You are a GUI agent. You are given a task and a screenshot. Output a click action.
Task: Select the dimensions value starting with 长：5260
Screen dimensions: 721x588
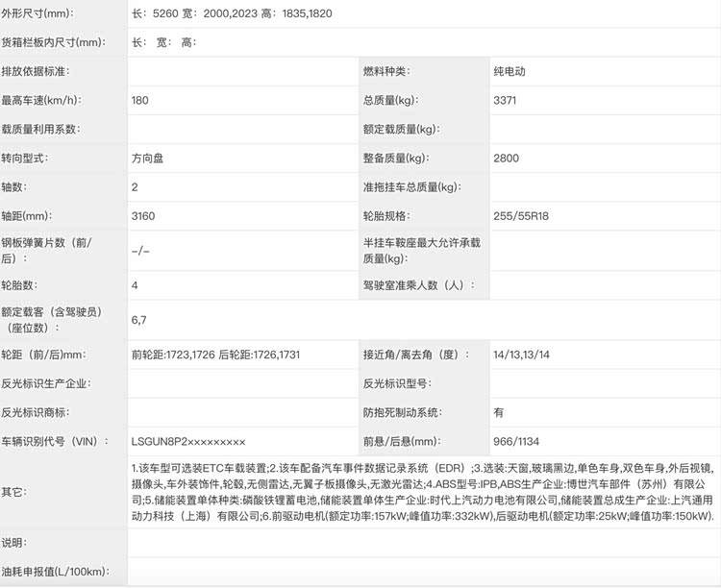click(x=232, y=12)
